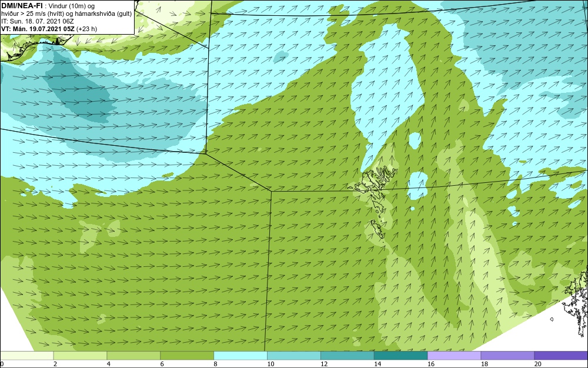Click the legend value label '14'
588x368 pixels.
click(377, 364)
